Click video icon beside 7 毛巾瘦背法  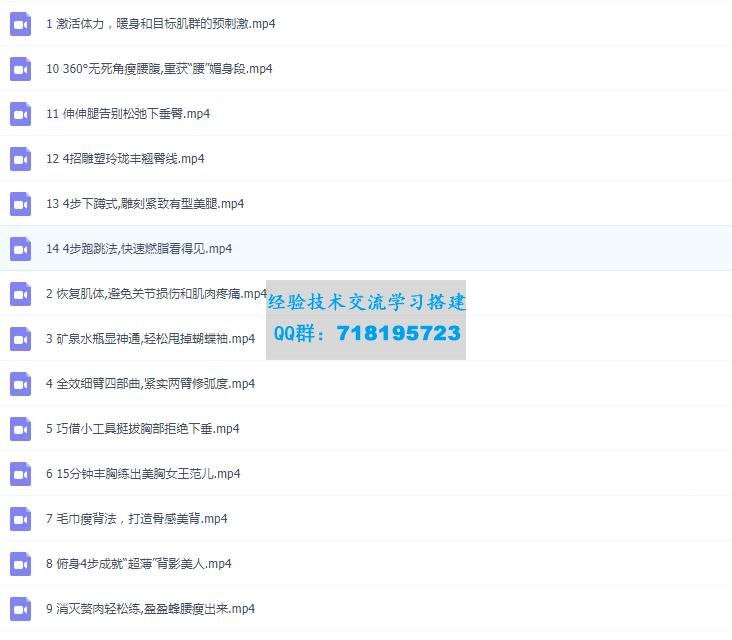tap(21, 519)
